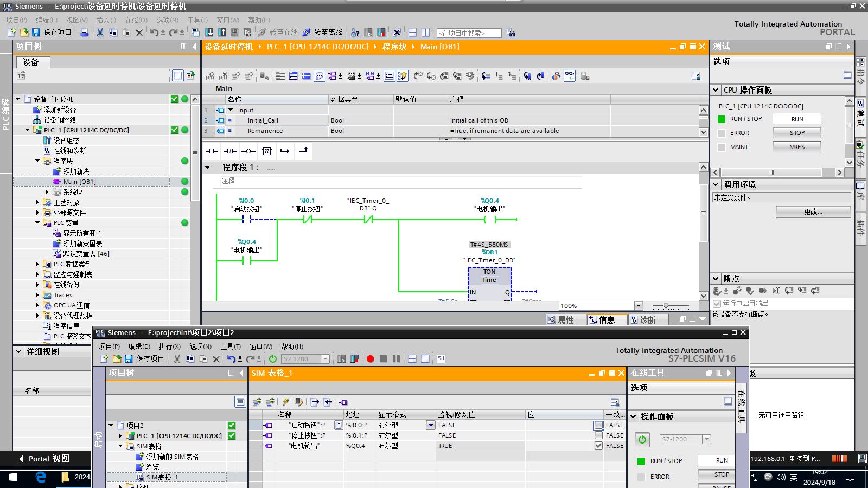The image size is (868, 488).
Task: Collapse 设备延时停机 project tree node
Action: 18,99
